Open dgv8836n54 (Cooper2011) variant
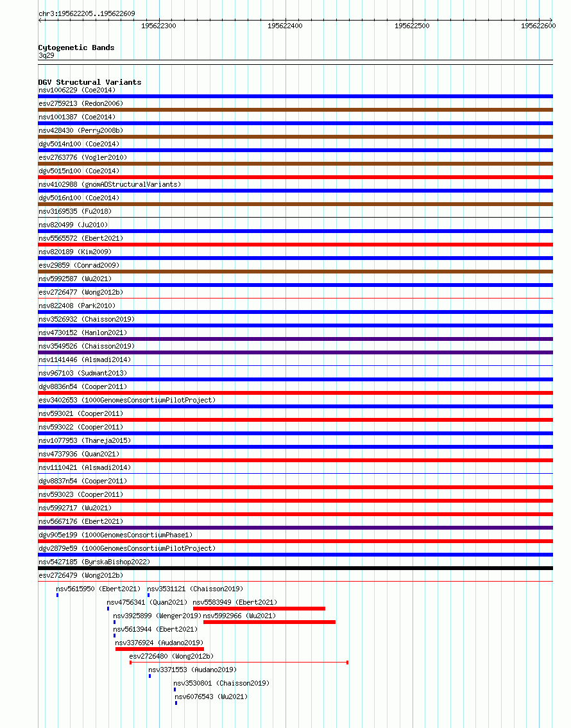Screen dimensions: 571x728 pos(83,386)
